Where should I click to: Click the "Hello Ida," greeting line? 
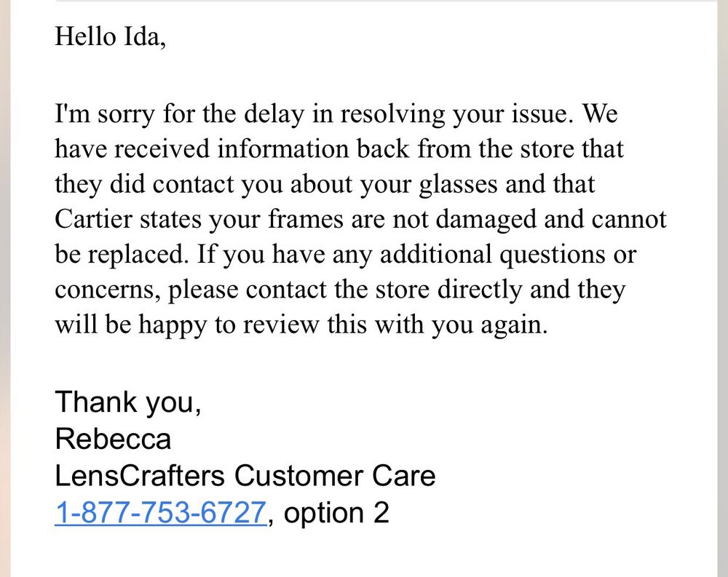(110, 36)
